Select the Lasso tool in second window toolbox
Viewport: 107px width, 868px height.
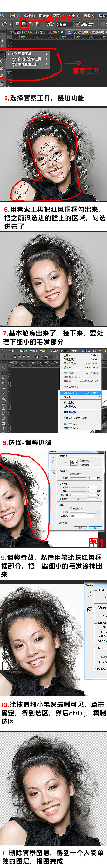click(4, 378)
